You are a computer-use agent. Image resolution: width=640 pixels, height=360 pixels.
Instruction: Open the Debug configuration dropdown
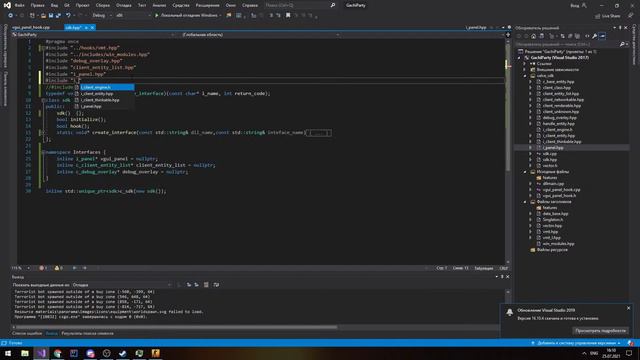102,16
